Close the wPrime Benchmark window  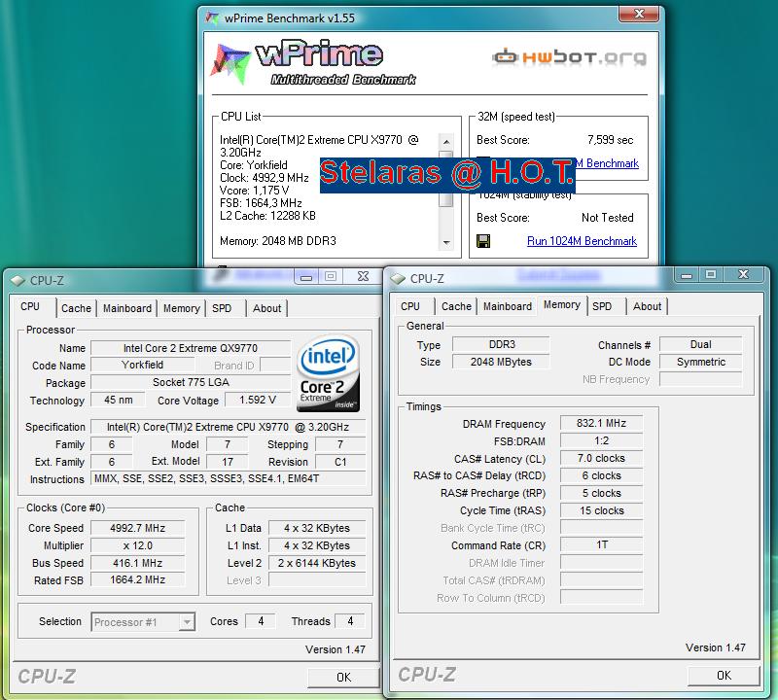tap(639, 14)
